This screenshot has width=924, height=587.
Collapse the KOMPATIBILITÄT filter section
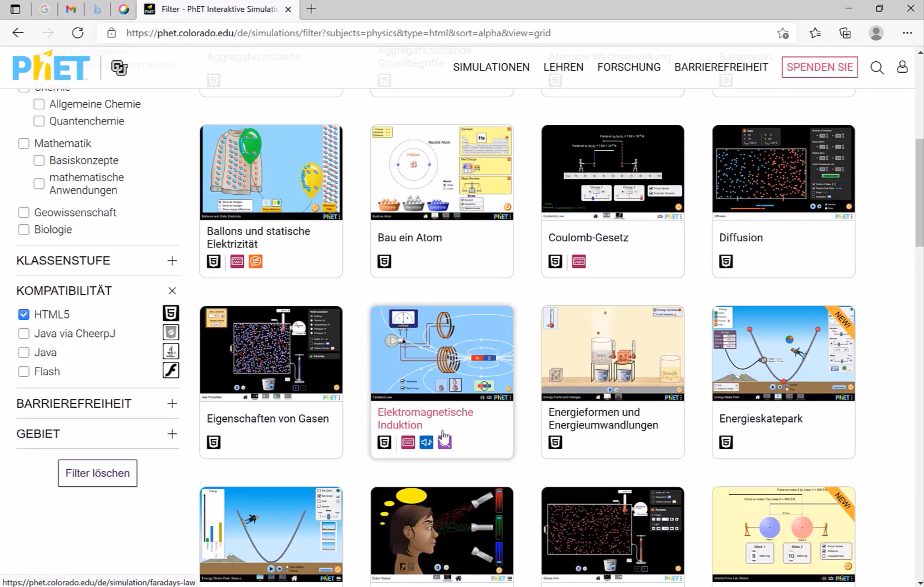[x=172, y=291]
